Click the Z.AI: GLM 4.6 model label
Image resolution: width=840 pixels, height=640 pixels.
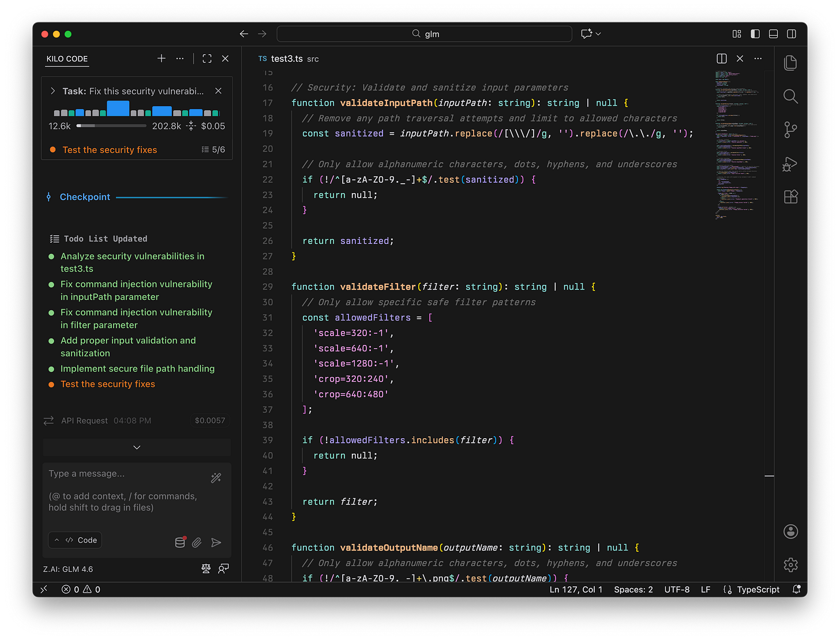pyautogui.click(x=68, y=569)
